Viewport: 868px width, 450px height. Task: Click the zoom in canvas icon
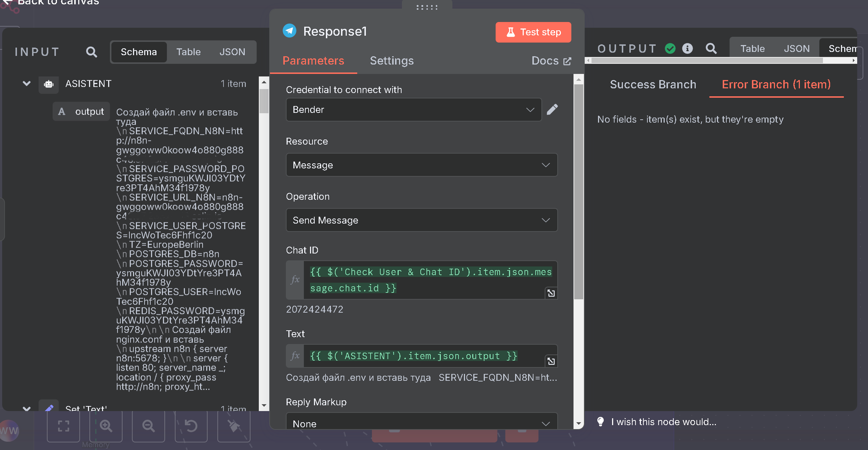[106, 426]
